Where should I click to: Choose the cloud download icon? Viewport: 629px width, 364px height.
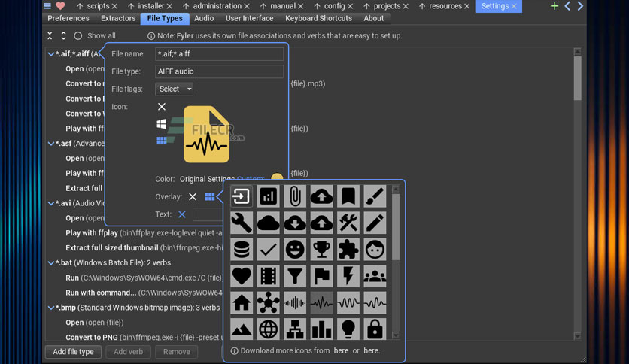[x=295, y=223]
